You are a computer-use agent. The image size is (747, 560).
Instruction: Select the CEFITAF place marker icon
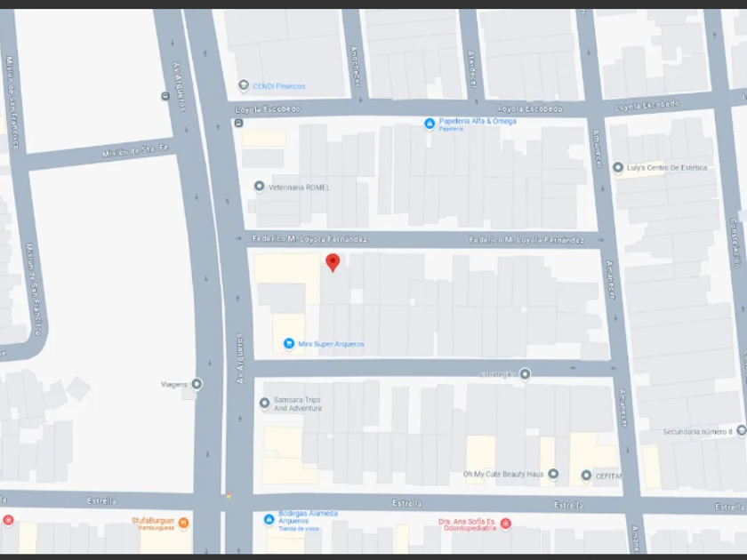point(586,476)
